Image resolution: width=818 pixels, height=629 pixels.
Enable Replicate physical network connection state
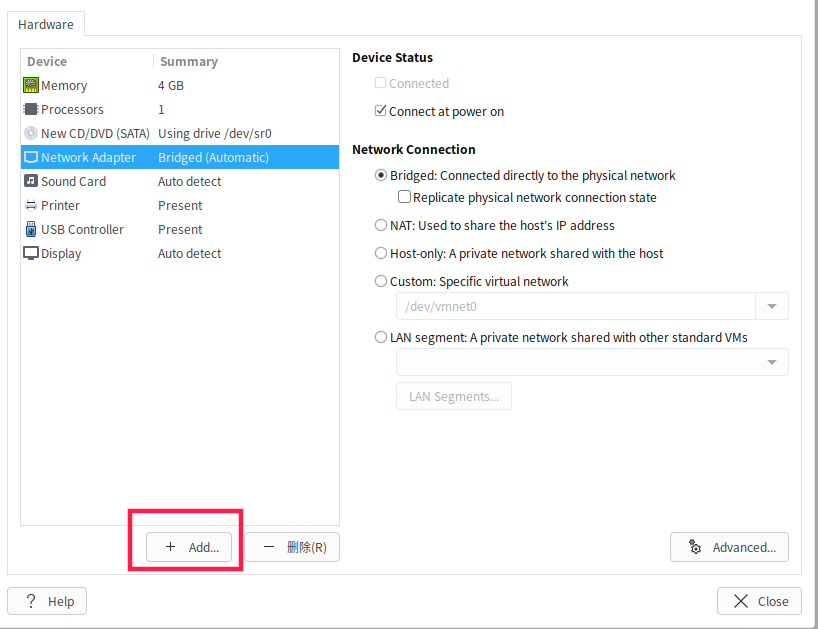pyautogui.click(x=404, y=197)
